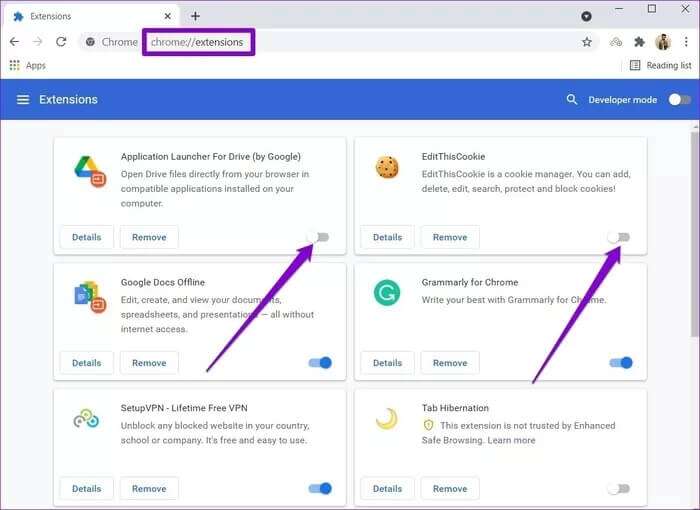This screenshot has width=700, height=510.
Task: Click the cloud extension icon in toolbar
Action: [x=616, y=42]
